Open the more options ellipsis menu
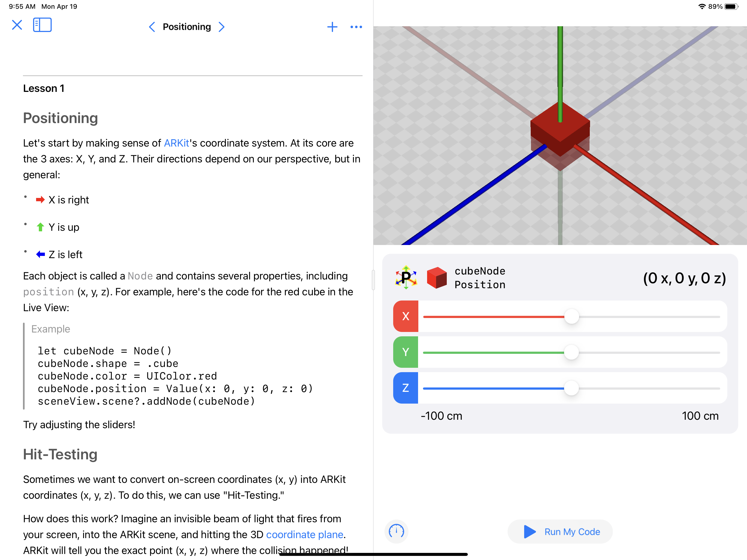 pyautogui.click(x=356, y=27)
